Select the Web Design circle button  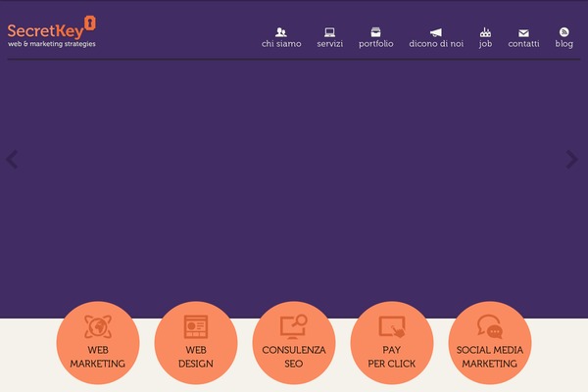(x=196, y=343)
